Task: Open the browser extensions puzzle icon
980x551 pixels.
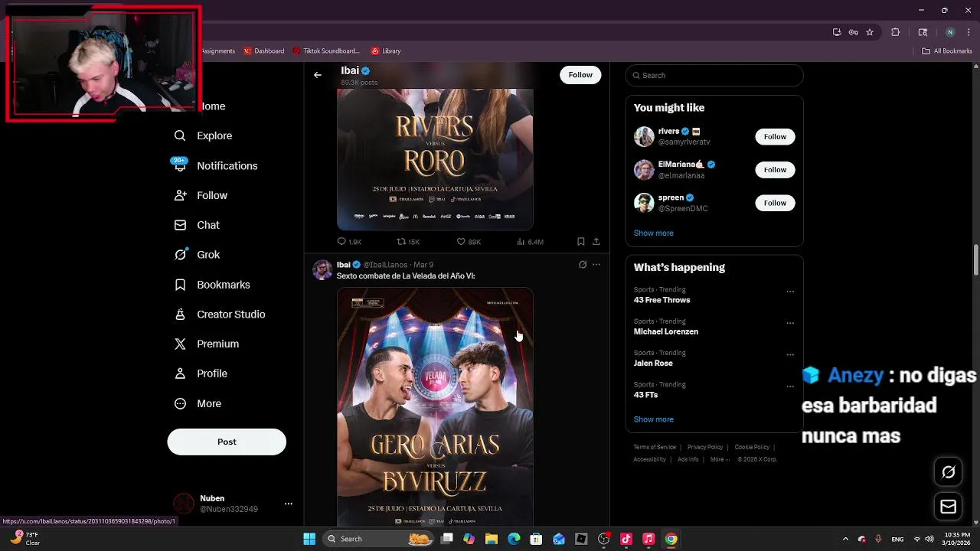Action: click(x=895, y=32)
